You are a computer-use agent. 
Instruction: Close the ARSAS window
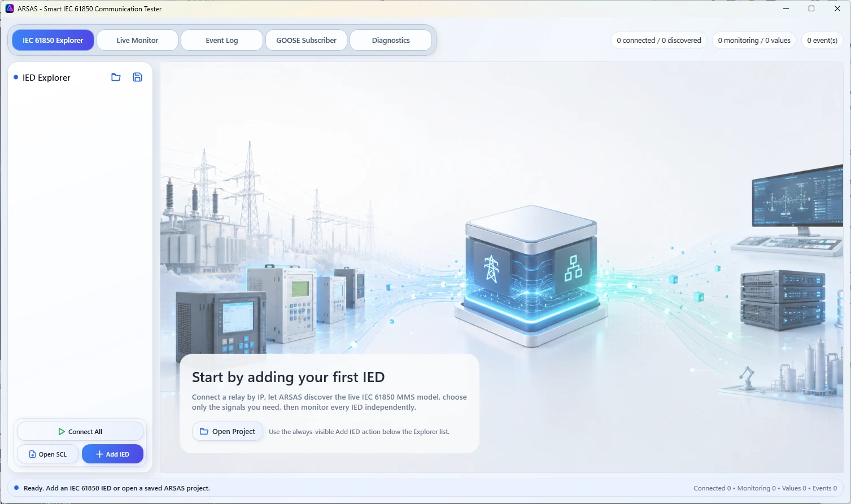click(837, 8)
